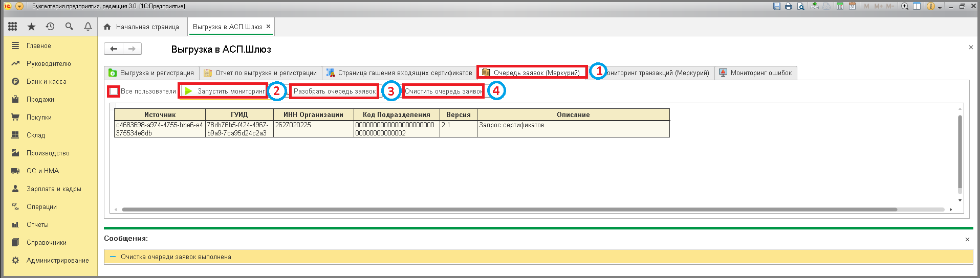Click the search magnifier icon

click(x=69, y=27)
